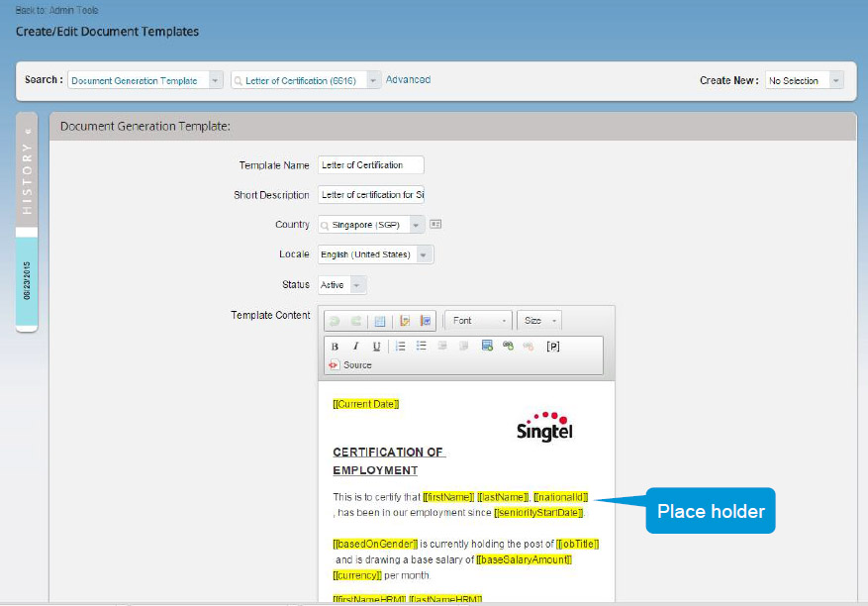The image size is (868, 606).
Task: Click the Template Name input field
Action: coord(371,165)
